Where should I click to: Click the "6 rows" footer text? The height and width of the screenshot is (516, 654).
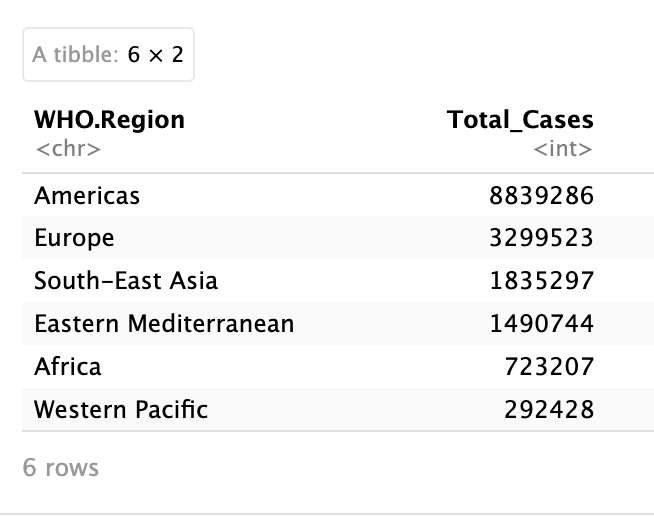coord(61,467)
